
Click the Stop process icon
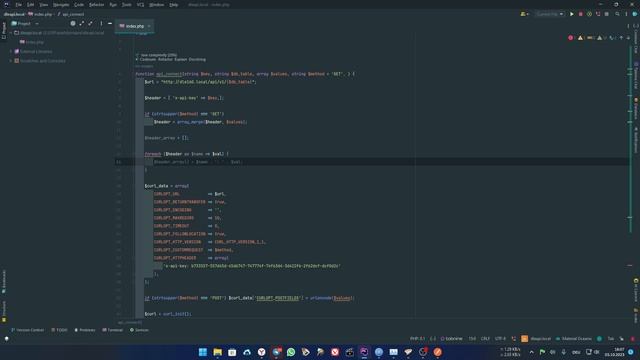pos(607,14)
